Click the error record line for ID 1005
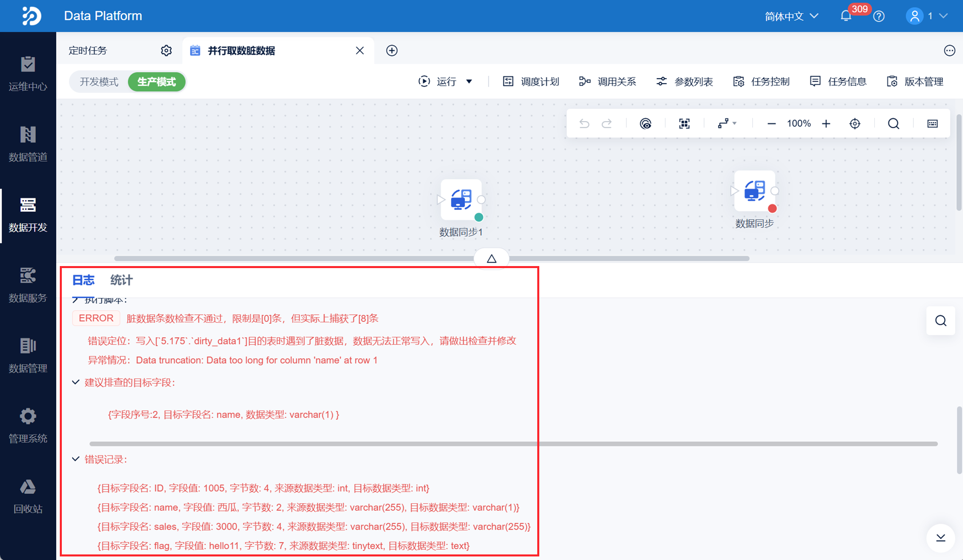Image resolution: width=963 pixels, height=560 pixels. (x=263, y=488)
